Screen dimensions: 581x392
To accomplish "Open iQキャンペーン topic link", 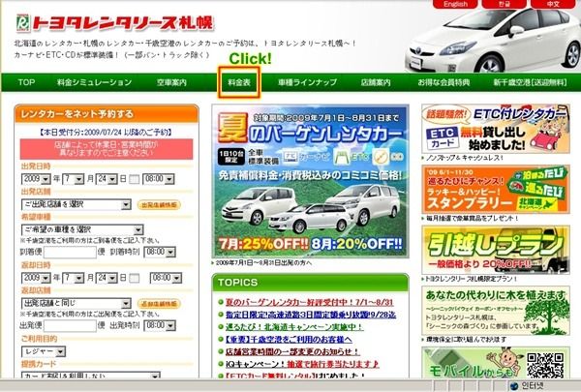I will [302, 364].
